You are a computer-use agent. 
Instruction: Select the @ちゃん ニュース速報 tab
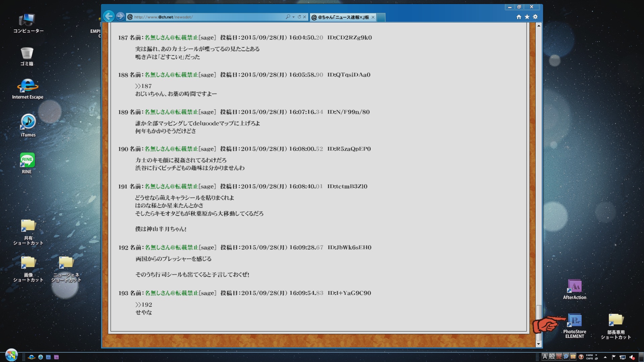tap(343, 17)
